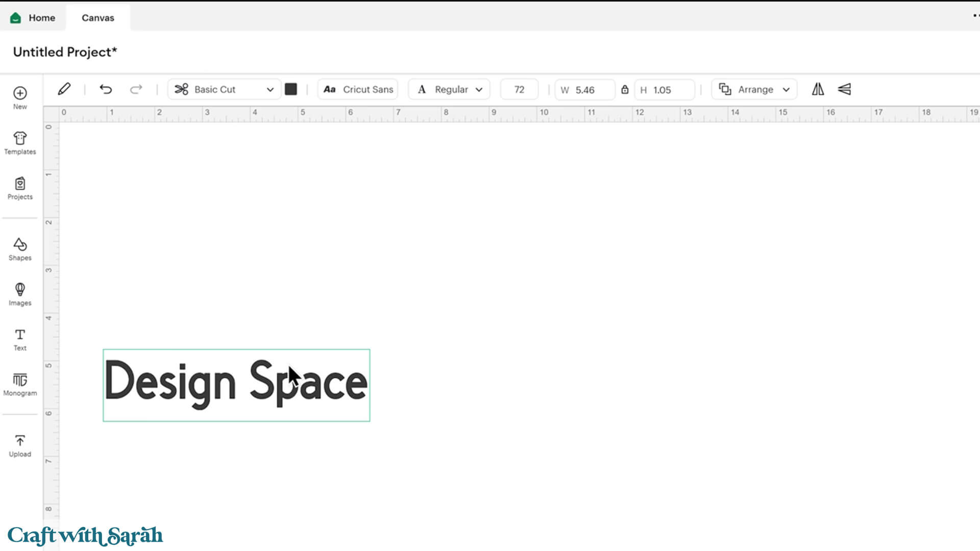
Task: Expand the Basic Cut operation dropdown
Action: coord(224,89)
